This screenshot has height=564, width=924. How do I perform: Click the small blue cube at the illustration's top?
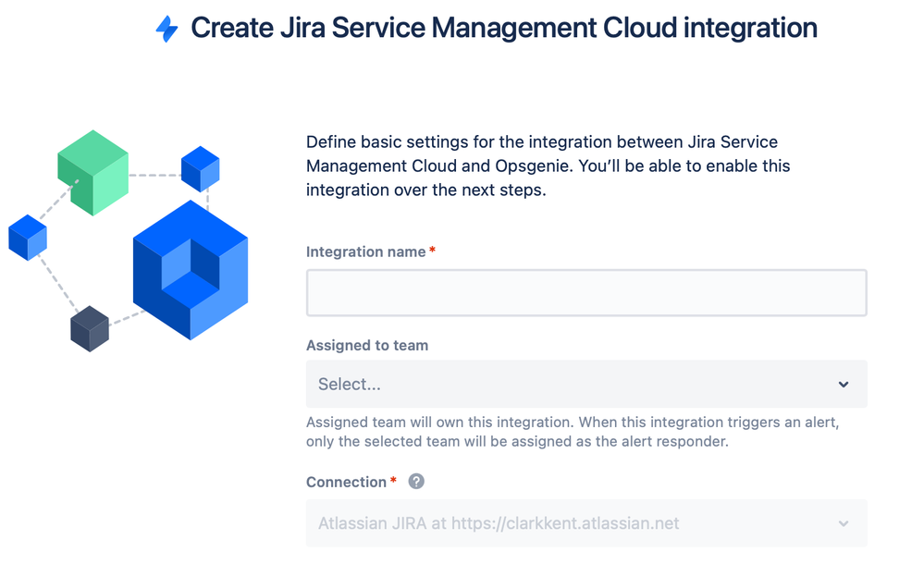pyautogui.click(x=203, y=167)
